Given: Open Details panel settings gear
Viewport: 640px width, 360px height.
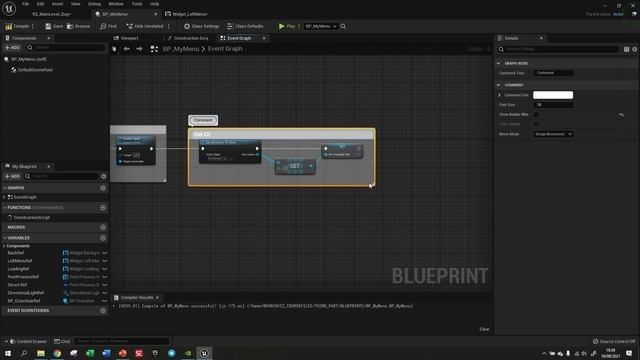Looking at the screenshot, I should (635, 49).
